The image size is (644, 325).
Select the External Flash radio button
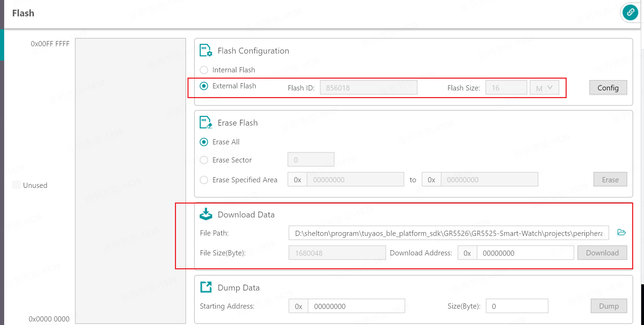click(x=204, y=86)
